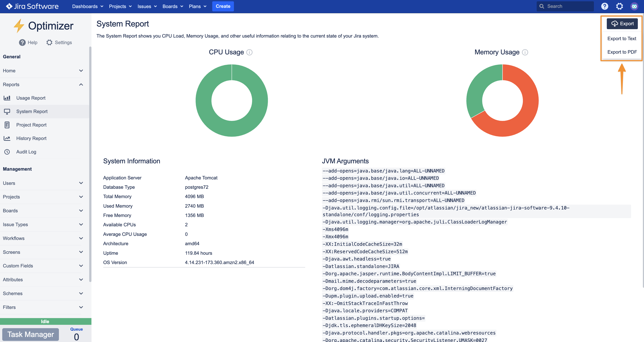
Task: Click the blue Create button
Action: coord(223,6)
